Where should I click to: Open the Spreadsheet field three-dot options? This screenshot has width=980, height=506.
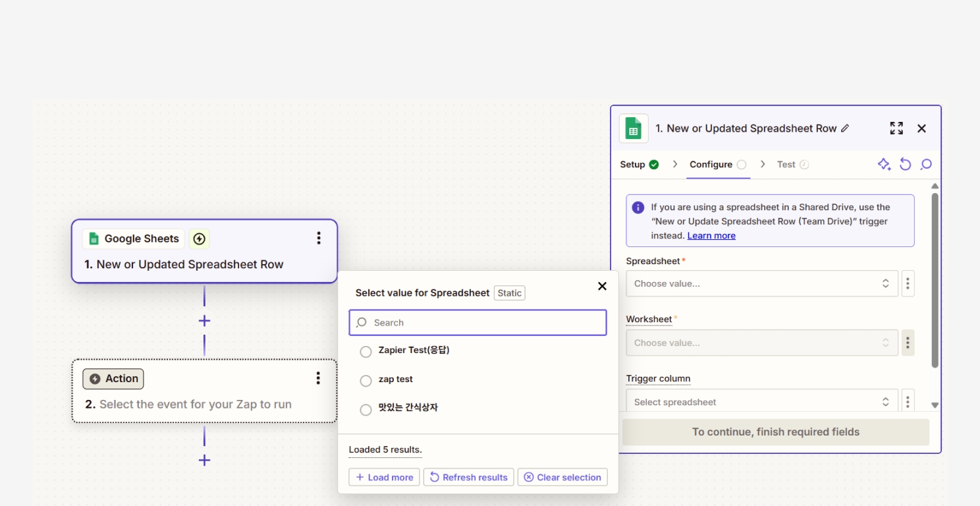(x=908, y=284)
